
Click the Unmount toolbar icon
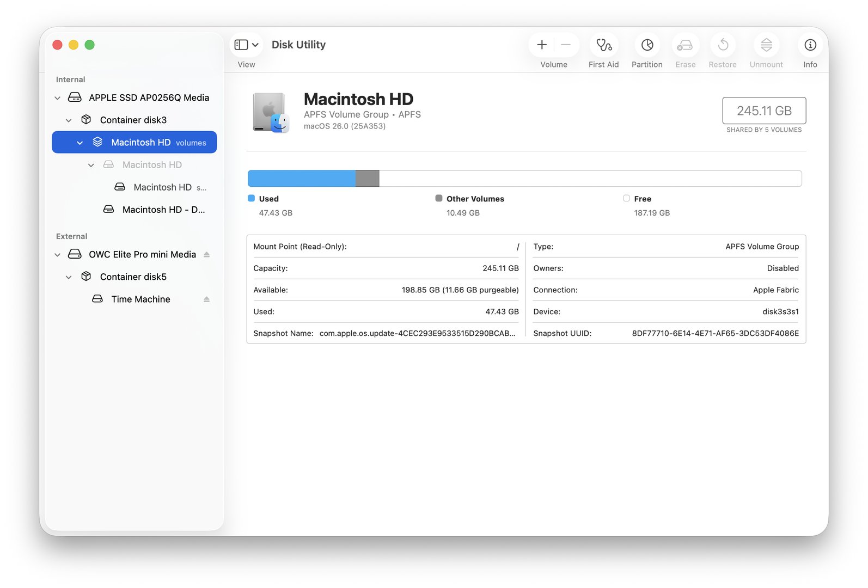click(766, 45)
